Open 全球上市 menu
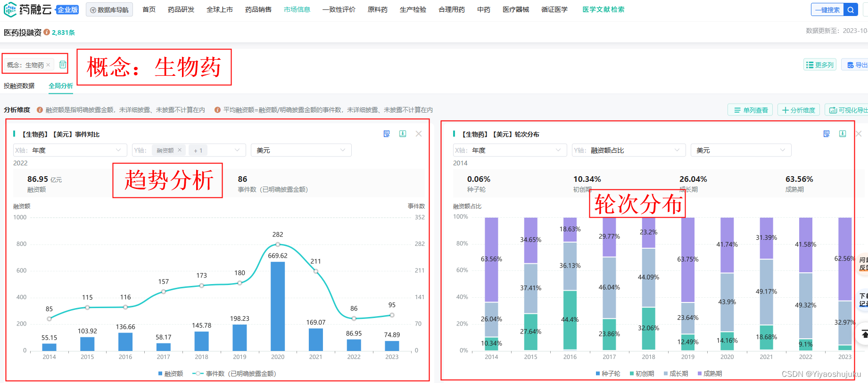Viewport: 868px width, 383px height. point(220,9)
